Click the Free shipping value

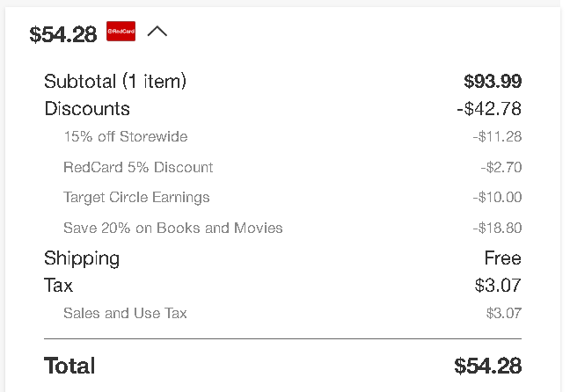click(x=503, y=258)
